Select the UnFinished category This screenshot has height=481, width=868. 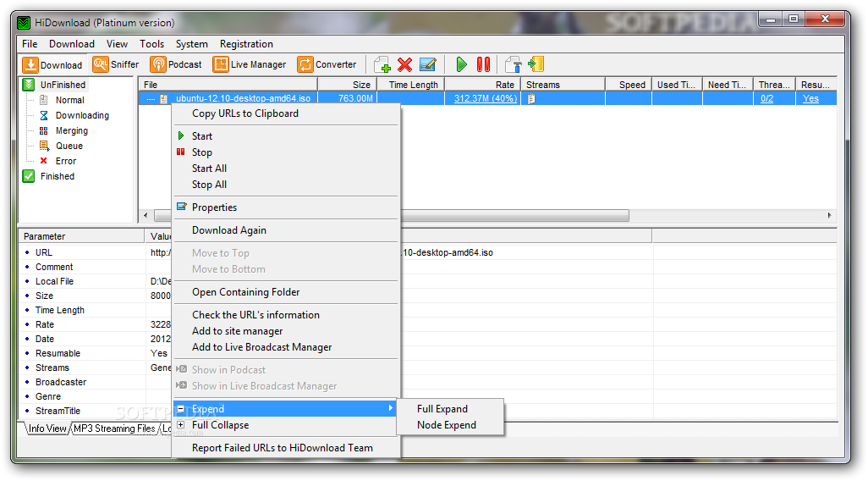63,85
